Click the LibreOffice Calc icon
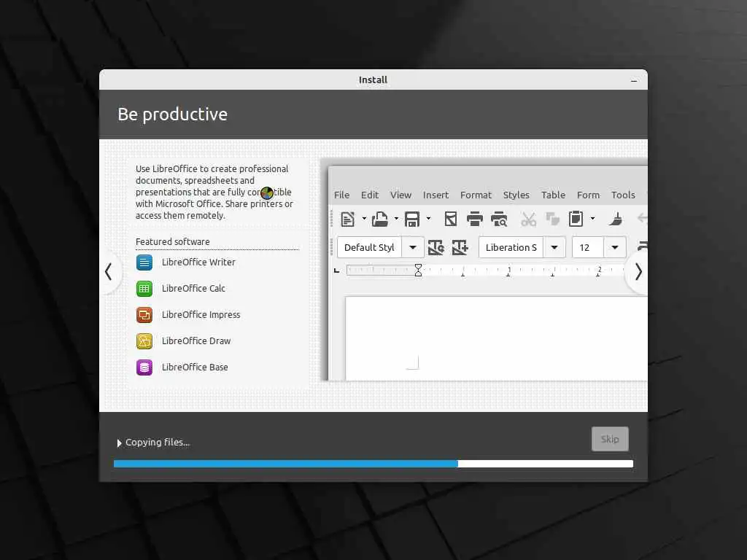Viewport: 747px width, 560px height. 144,289
